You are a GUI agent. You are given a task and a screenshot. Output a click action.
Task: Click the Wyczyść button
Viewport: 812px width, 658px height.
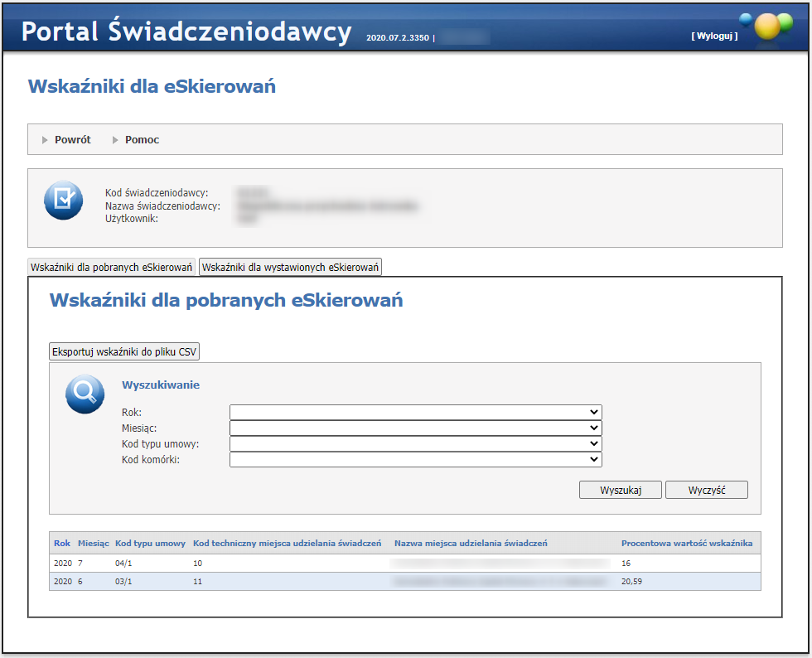point(706,490)
